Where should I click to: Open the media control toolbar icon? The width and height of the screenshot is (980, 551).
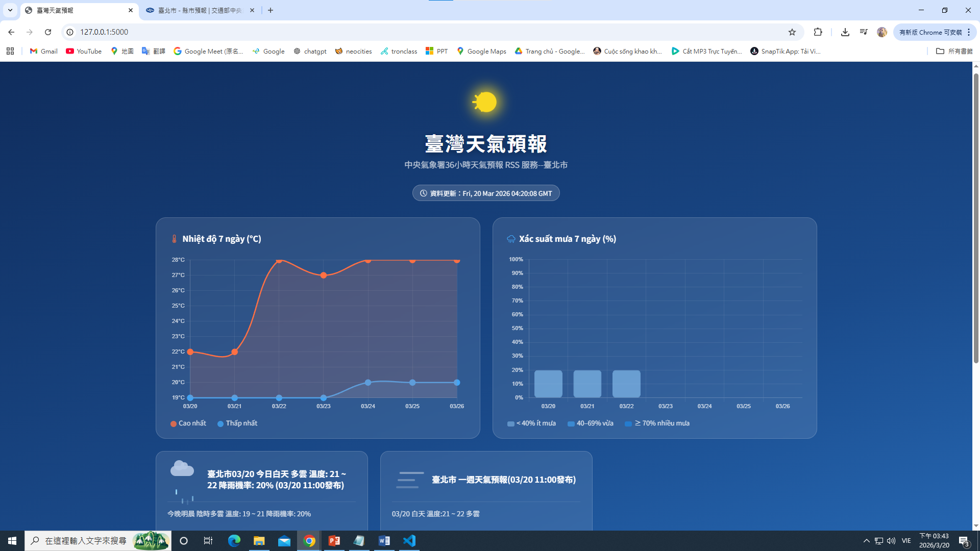click(x=863, y=32)
